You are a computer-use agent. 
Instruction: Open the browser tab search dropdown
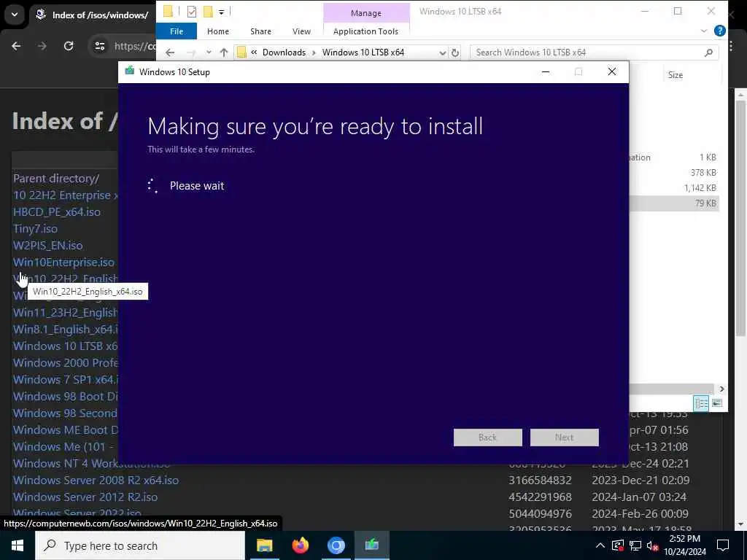tap(15, 15)
